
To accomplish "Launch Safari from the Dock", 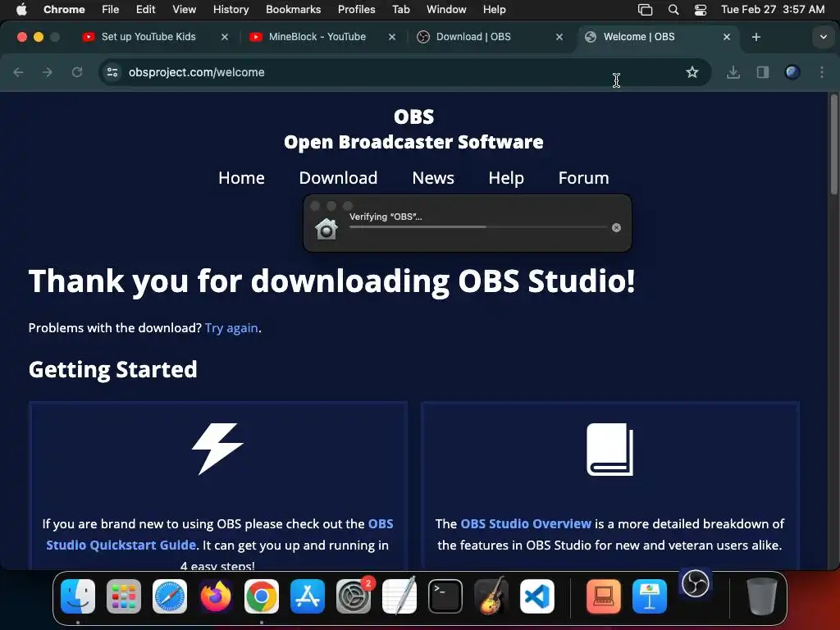I will (x=170, y=596).
